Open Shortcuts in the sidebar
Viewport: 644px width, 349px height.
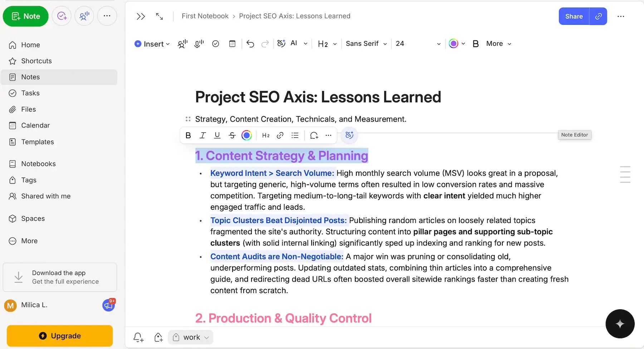click(x=59, y=61)
